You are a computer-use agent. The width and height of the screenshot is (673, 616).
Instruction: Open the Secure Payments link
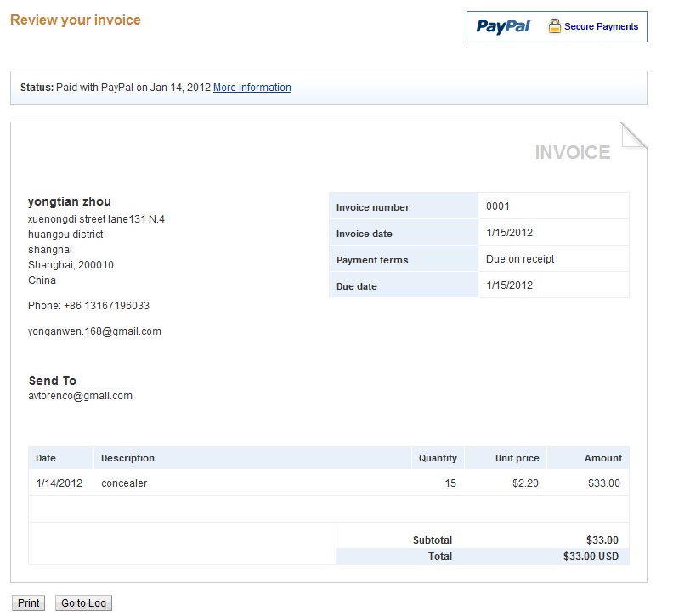pos(601,27)
